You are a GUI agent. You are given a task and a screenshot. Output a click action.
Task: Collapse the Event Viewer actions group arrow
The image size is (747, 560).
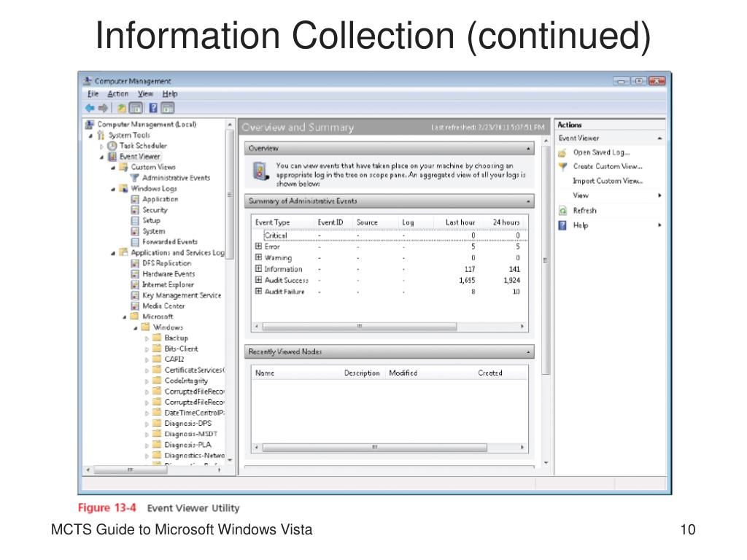pyautogui.click(x=659, y=139)
